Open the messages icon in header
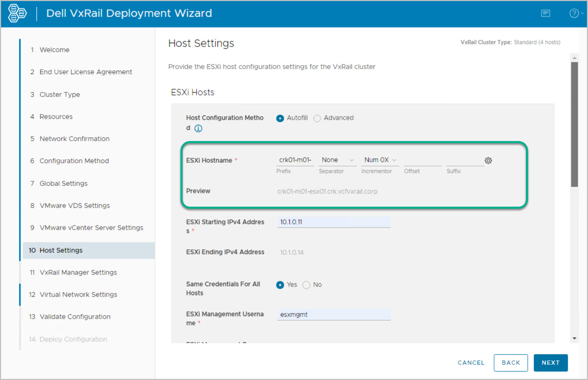Screen dimensions: 588x380 (x=545, y=13)
